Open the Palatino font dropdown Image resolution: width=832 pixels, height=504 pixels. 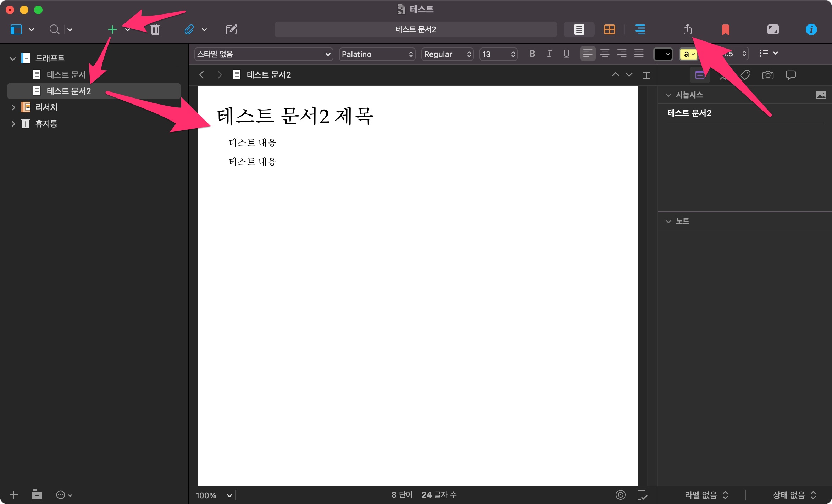(x=377, y=54)
